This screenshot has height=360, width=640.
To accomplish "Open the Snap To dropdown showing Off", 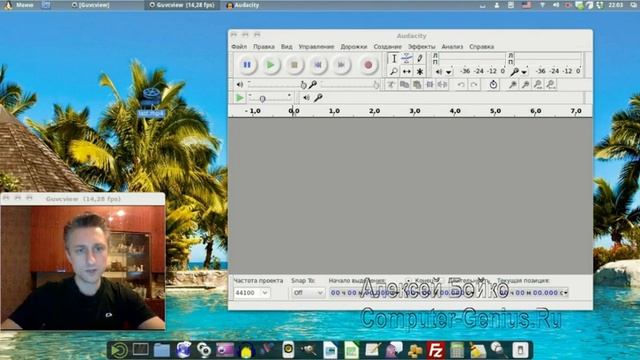I will 308,293.
